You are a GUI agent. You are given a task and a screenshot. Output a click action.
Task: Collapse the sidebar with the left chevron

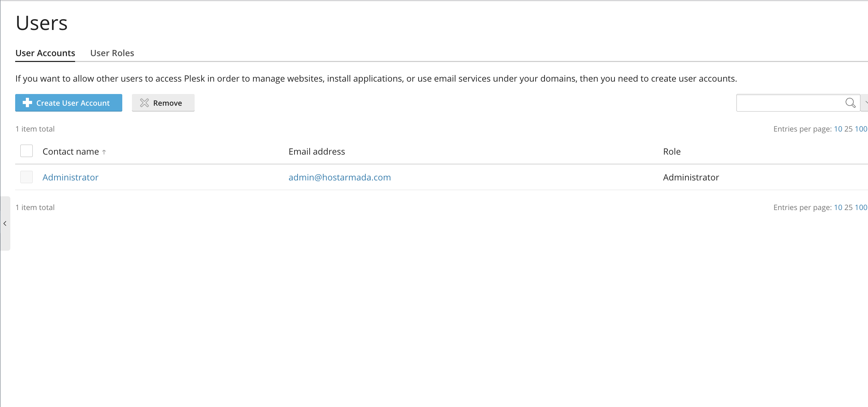5,223
